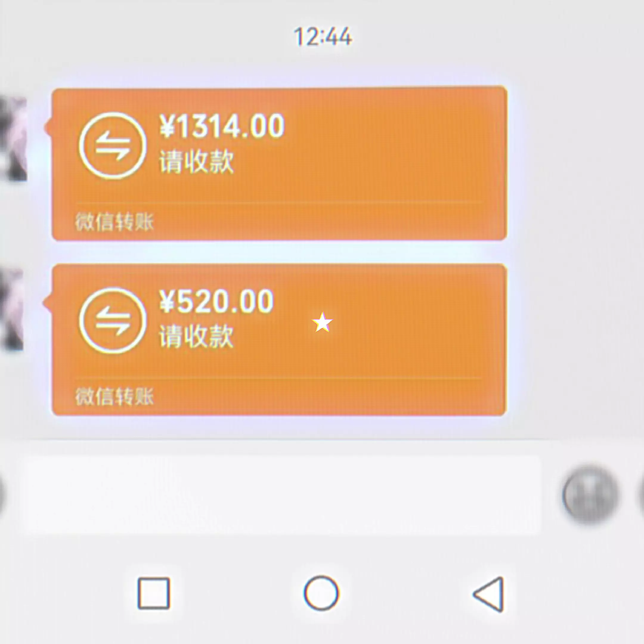This screenshot has width=644, height=644.
Task: Tap the white star on second bubble
Action: (x=322, y=322)
